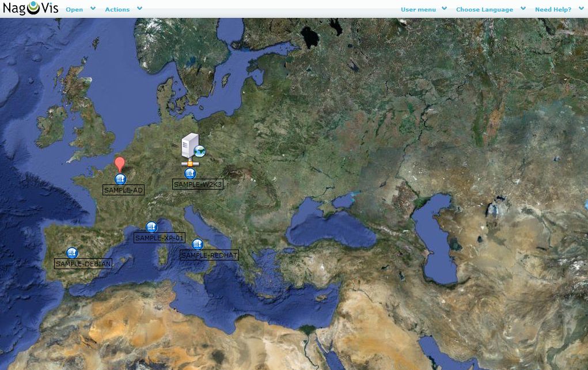Click the large server computer icon
Viewport: 588px width, 370px height.
(x=192, y=149)
